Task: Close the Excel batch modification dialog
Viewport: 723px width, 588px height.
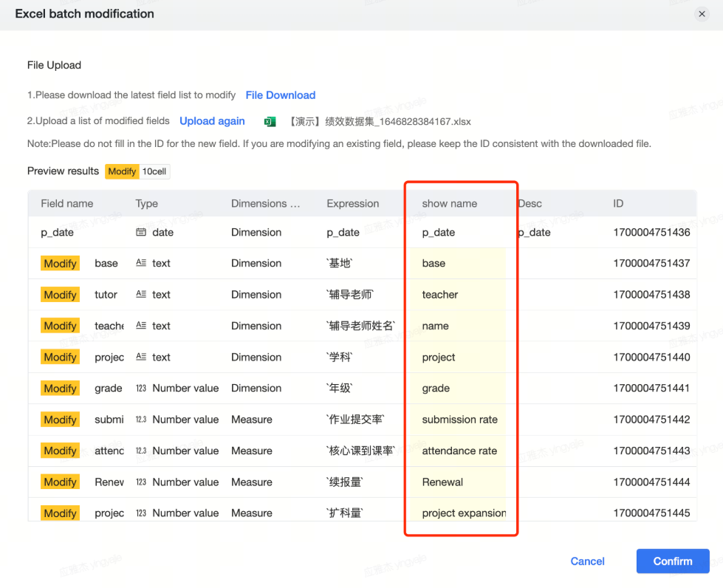Action: [x=702, y=14]
